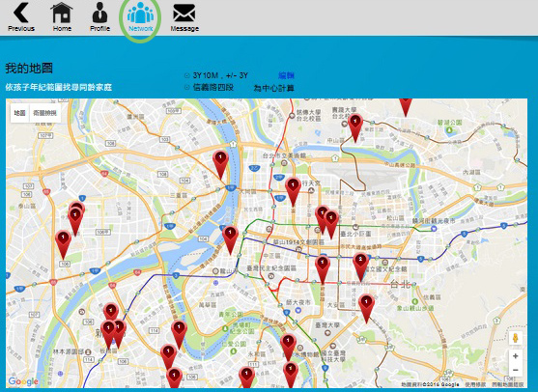538x392 pixels.
Task: Click the blue 編輯 edit link
Action: coord(286,75)
